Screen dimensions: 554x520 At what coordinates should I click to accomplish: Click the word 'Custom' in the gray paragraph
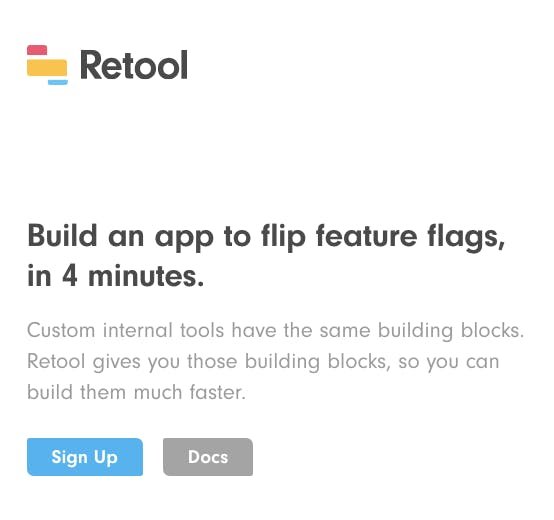pyautogui.click(x=61, y=331)
